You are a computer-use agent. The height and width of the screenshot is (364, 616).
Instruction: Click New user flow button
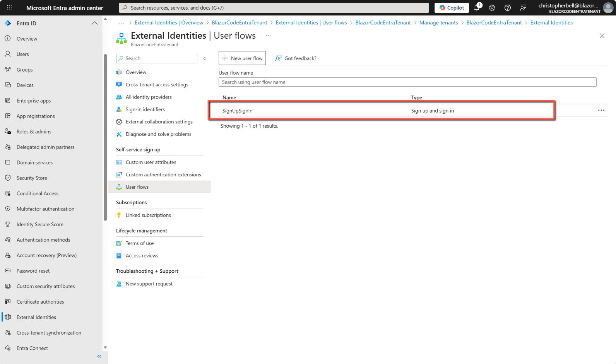point(242,58)
